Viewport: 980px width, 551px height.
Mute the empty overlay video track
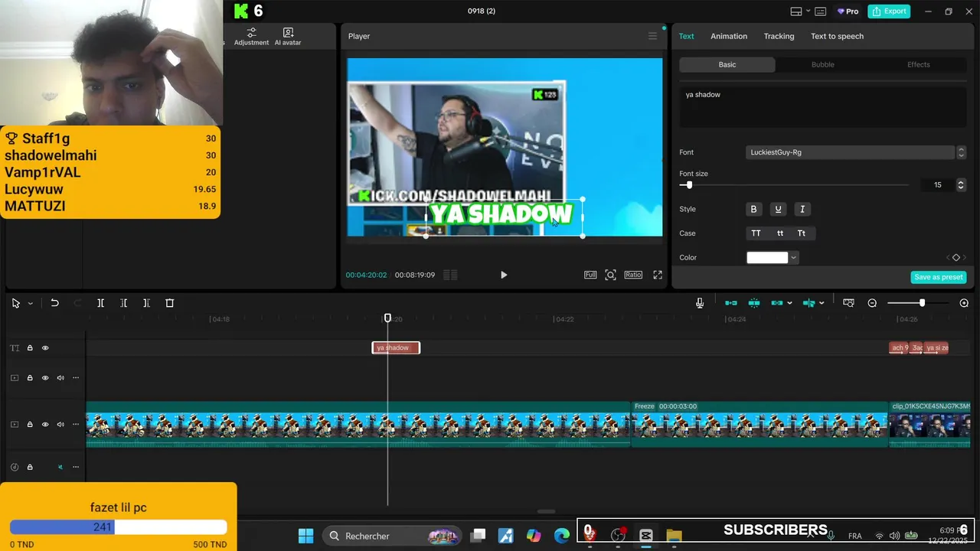pyautogui.click(x=60, y=378)
